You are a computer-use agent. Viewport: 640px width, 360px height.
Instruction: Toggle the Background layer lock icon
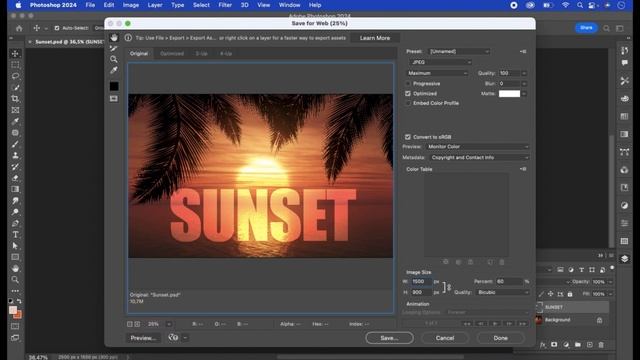click(x=599, y=320)
